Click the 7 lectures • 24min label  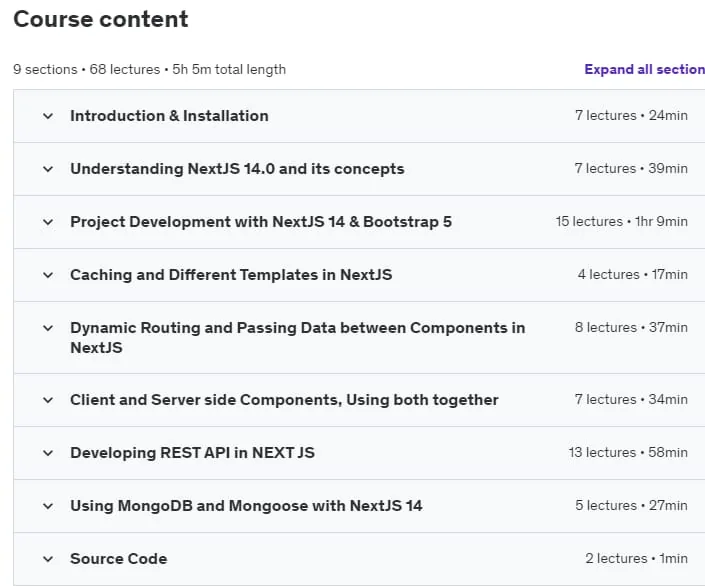[x=631, y=116]
